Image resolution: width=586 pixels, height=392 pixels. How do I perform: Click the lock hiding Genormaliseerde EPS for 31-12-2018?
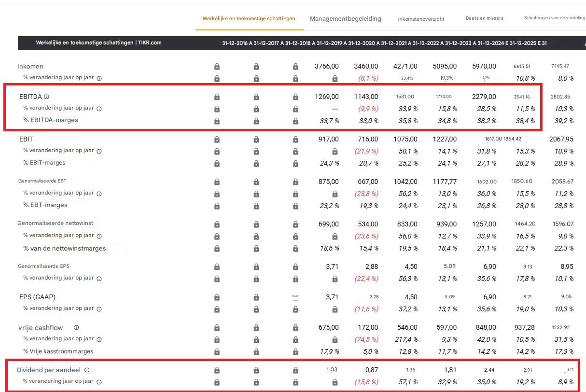(295, 266)
